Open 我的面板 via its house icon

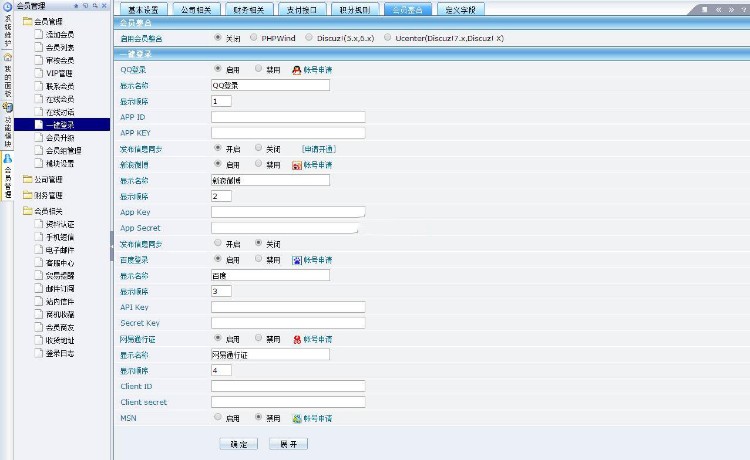[x=7, y=57]
